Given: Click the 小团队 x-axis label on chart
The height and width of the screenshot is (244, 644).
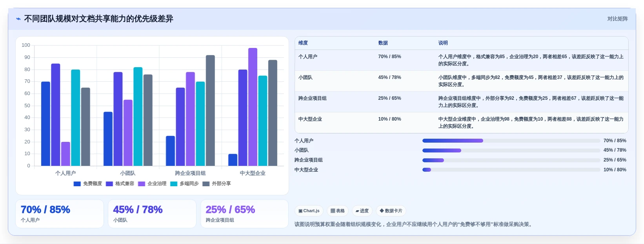Looking at the screenshot, I should click(x=128, y=173).
